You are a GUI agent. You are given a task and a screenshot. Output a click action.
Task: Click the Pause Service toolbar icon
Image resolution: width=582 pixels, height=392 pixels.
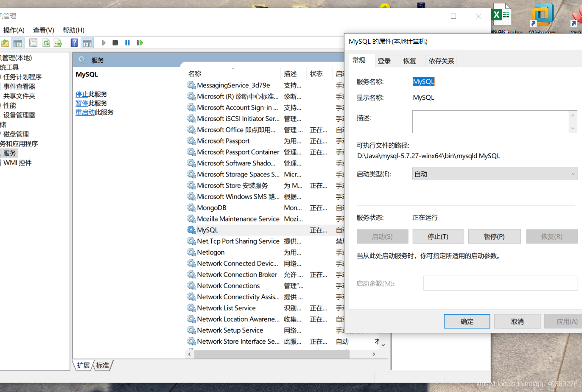tap(127, 43)
